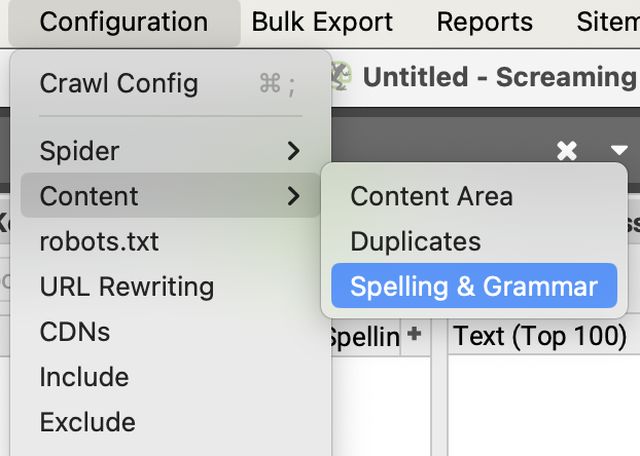The width and height of the screenshot is (640, 456).
Task: Open the Reports menu
Action: [x=485, y=22]
